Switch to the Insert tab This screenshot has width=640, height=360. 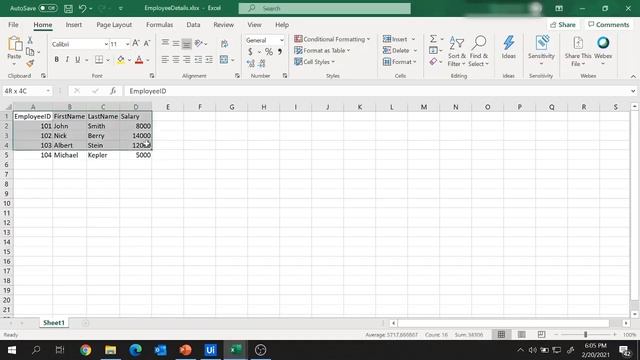[73, 25]
